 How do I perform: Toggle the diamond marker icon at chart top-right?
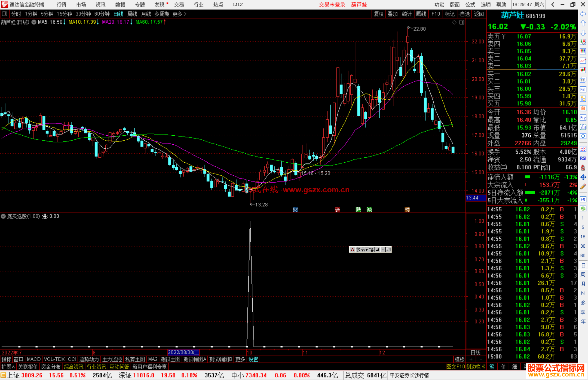click(x=454, y=22)
